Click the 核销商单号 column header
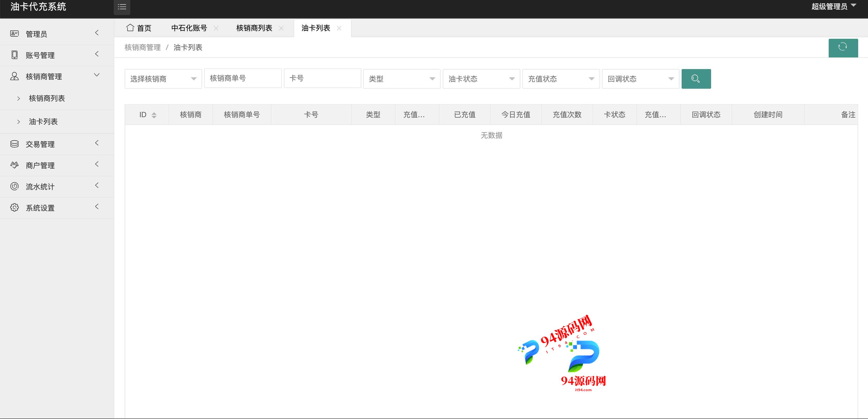 (242, 115)
